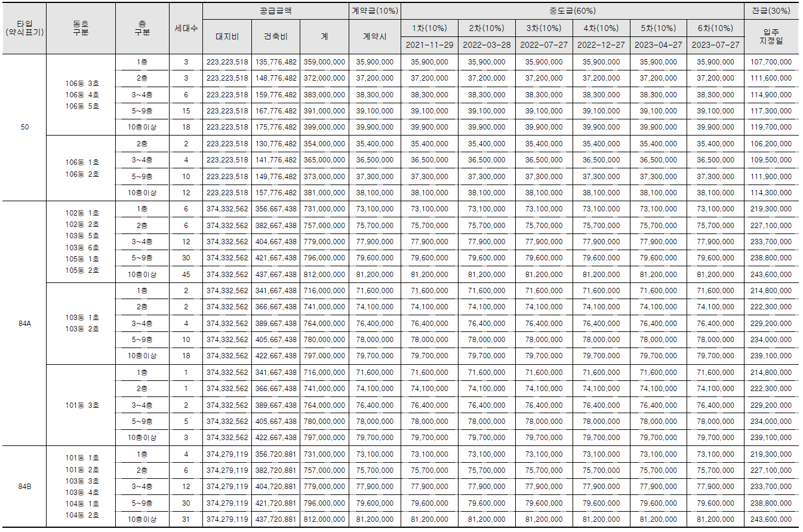Select the 건축비 value 382,667,438
803x532 pixels.
coord(276,226)
